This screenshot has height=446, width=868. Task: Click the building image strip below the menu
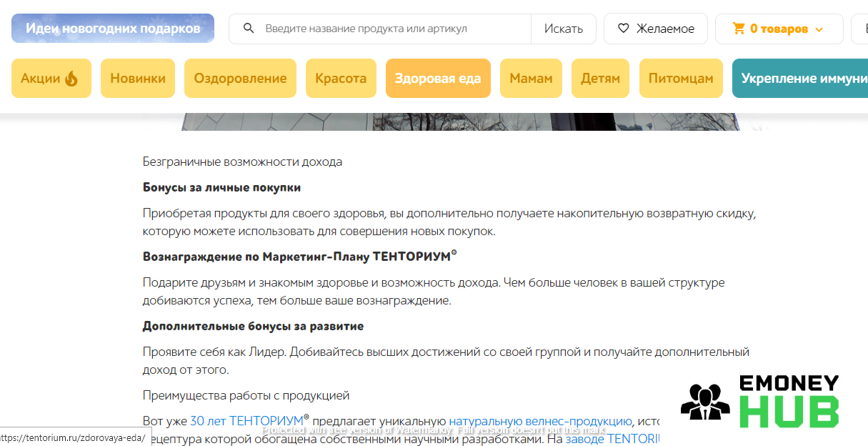[462, 122]
